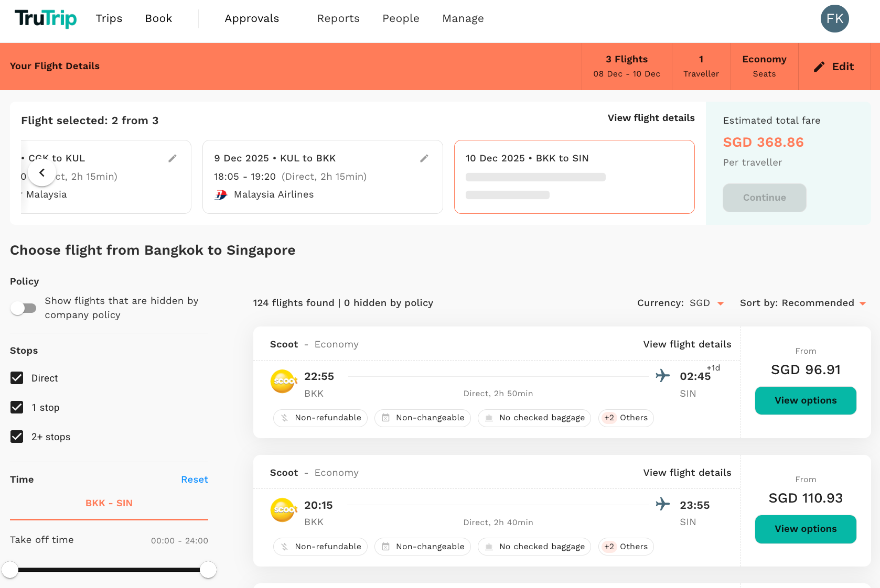Click Malaysia Airlines logo on the KUL to BKK card

(x=221, y=194)
